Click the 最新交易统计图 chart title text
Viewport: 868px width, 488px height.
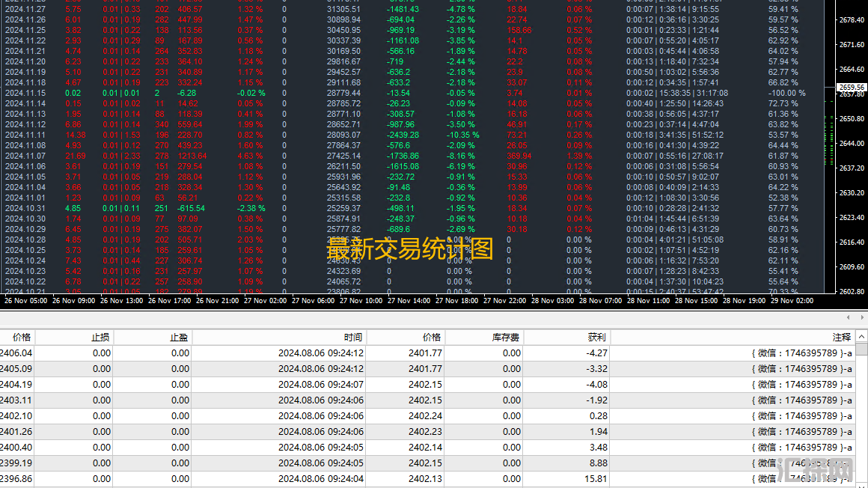(x=410, y=248)
